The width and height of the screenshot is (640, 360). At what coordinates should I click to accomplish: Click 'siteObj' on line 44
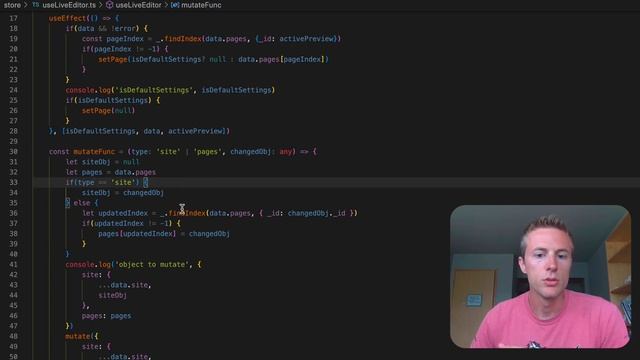tap(112, 295)
